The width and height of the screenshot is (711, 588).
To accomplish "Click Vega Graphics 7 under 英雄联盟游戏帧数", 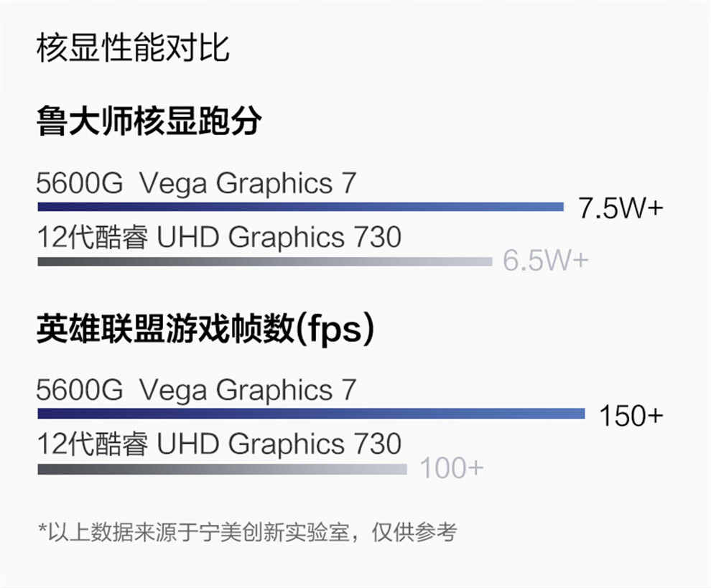I will [x=247, y=391].
